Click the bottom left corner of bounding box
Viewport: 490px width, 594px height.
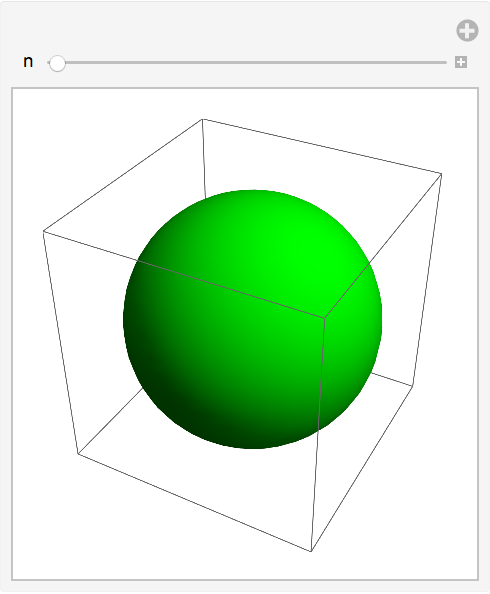point(78,453)
